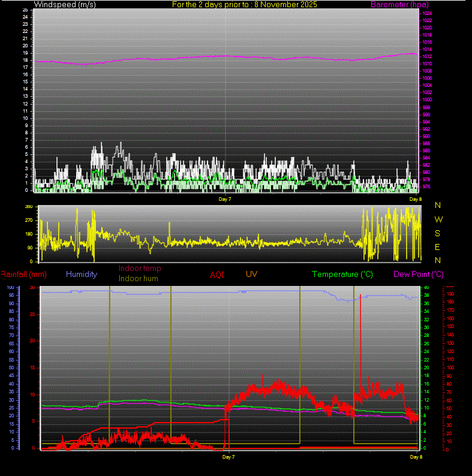Click the 350 tick on wind direction axis

click(x=28, y=207)
